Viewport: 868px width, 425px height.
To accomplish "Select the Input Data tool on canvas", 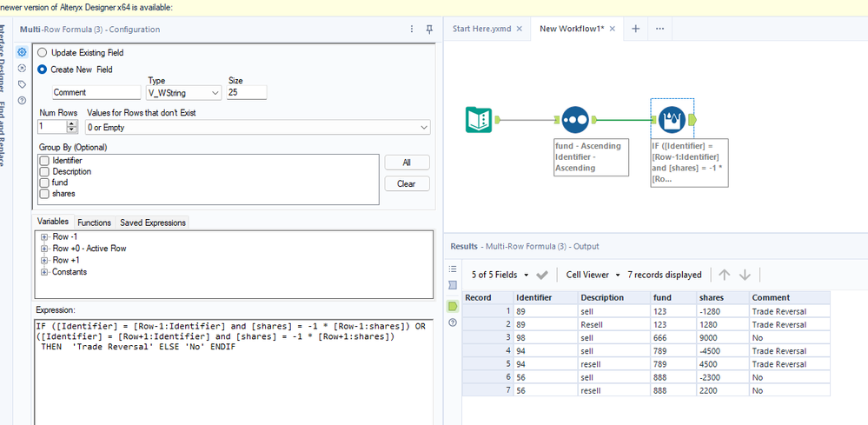I will point(480,120).
